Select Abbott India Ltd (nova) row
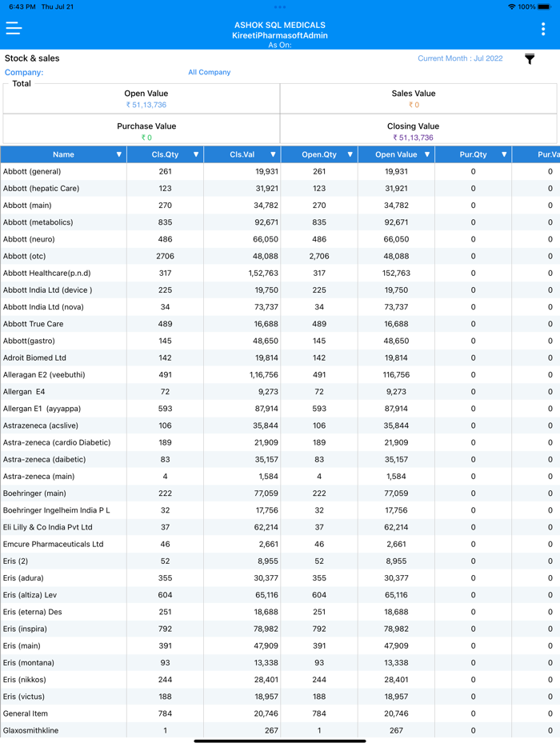 [280, 307]
